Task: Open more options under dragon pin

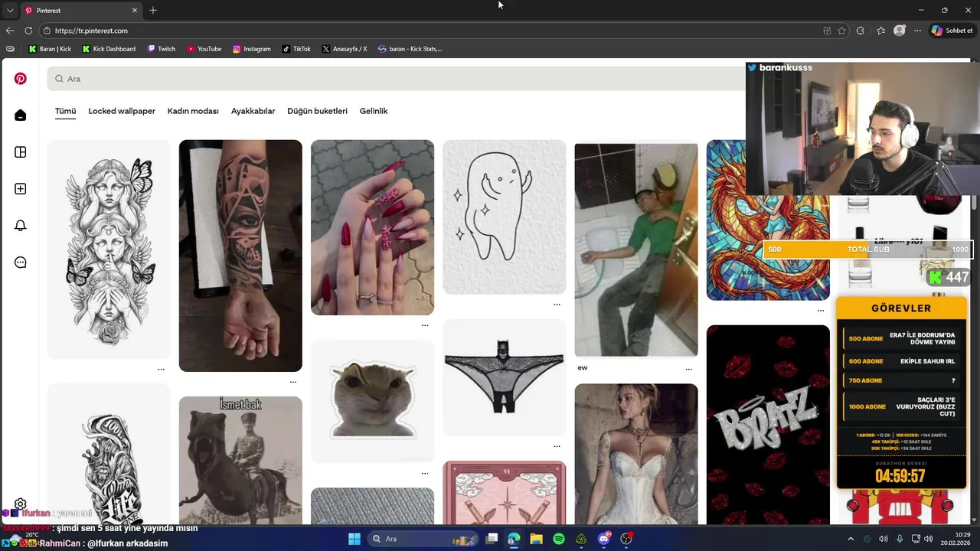Action: pyautogui.click(x=820, y=311)
